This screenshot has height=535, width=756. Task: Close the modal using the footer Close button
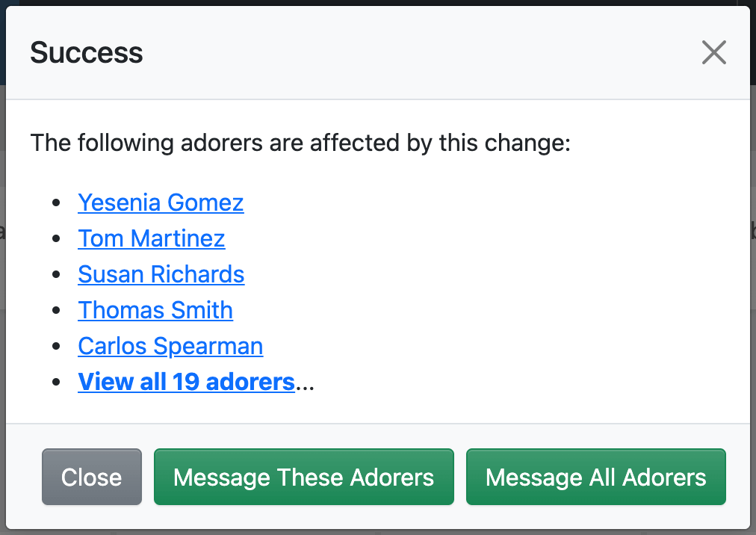(x=91, y=477)
